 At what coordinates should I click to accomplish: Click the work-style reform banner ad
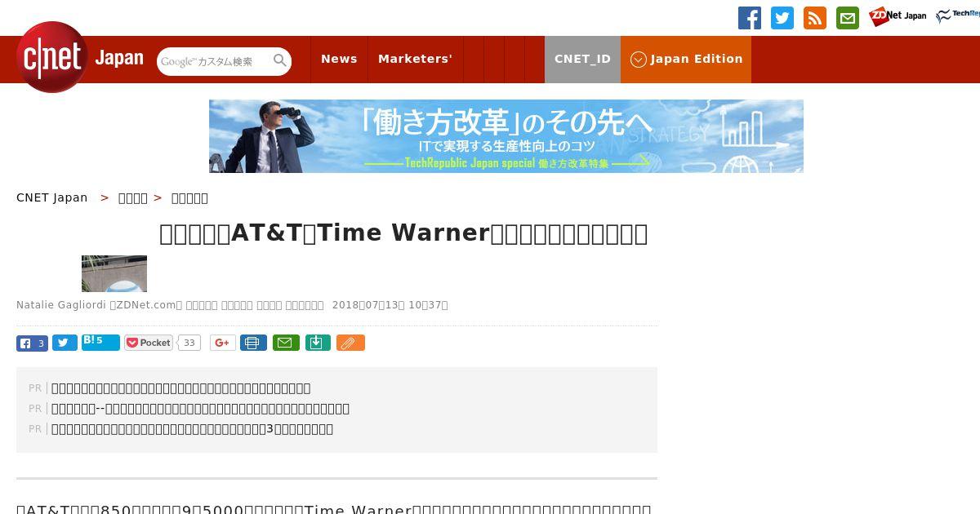tap(506, 136)
